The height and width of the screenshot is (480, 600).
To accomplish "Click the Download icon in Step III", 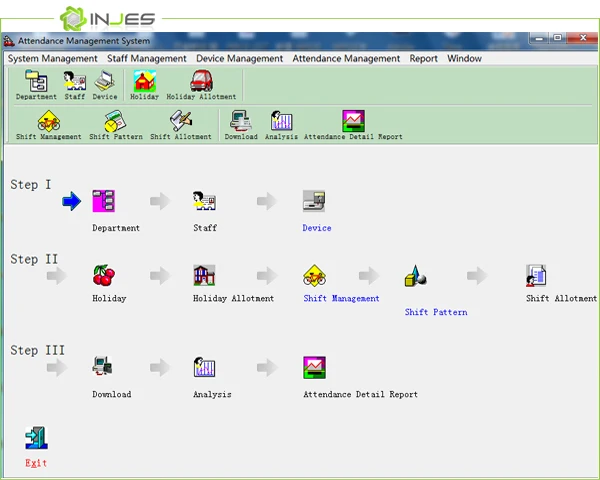I will (x=104, y=367).
